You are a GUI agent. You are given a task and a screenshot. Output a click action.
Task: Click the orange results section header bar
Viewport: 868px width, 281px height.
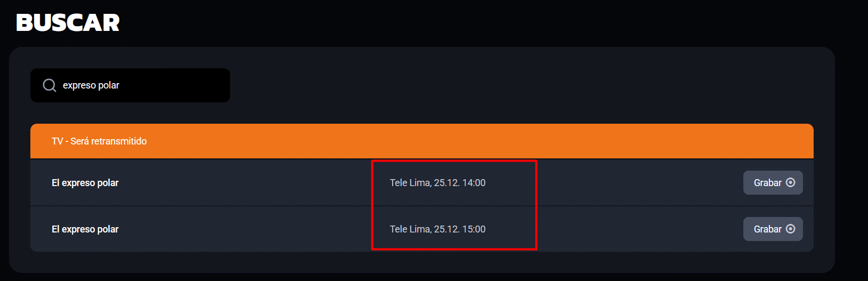click(x=480, y=141)
